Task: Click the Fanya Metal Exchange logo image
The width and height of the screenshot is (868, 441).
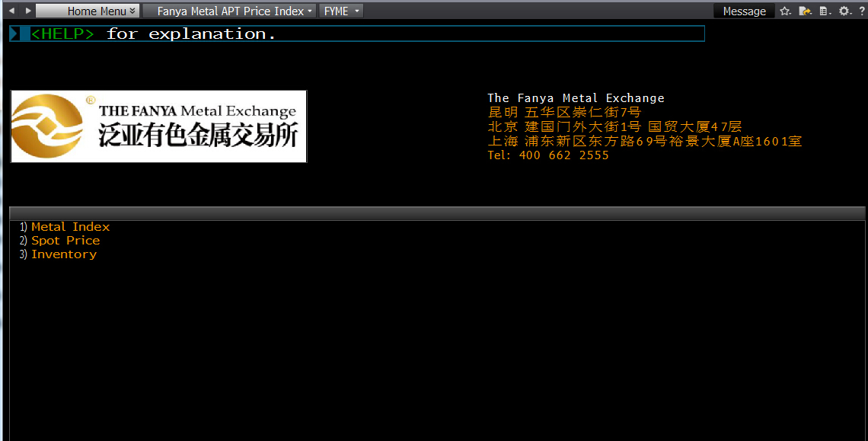Action: click(x=159, y=126)
